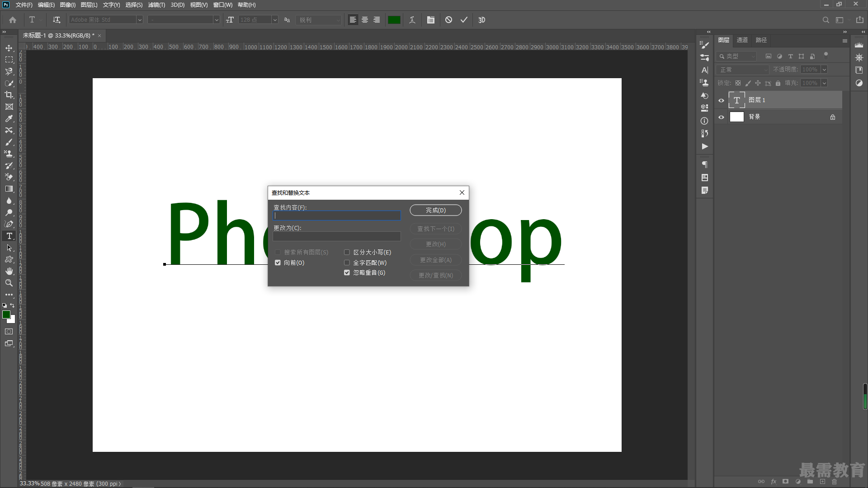Toggle Case Sensitive checkbox
Viewport: 868px width, 488px height.
347,252
